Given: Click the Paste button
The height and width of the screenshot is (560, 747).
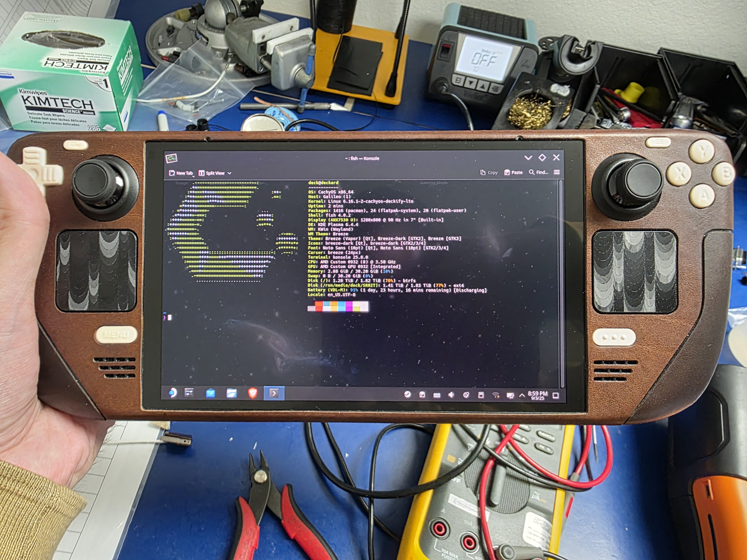Looking at the screenshot, I should tap(513, 172).
